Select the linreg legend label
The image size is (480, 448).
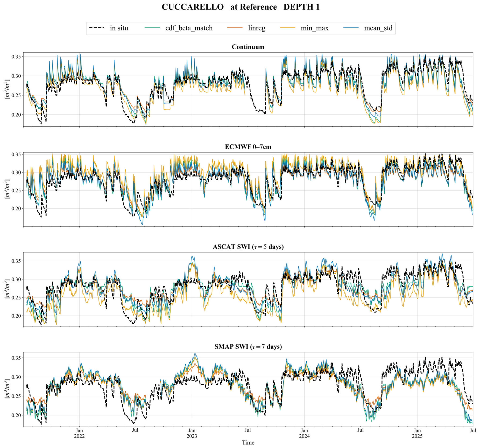coord(257,28)
